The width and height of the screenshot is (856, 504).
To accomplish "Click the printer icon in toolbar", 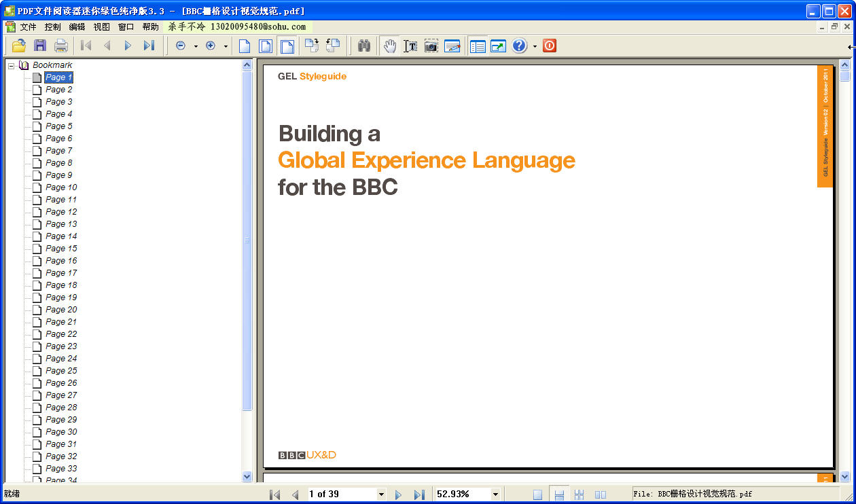I will pos(61,46).
